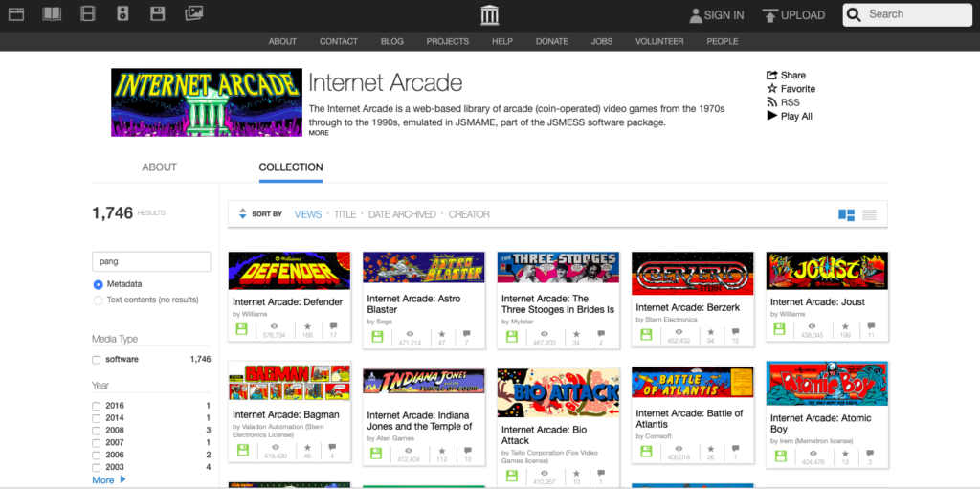Check the 2007 year checkbox
980x489 pixels.
97,443
